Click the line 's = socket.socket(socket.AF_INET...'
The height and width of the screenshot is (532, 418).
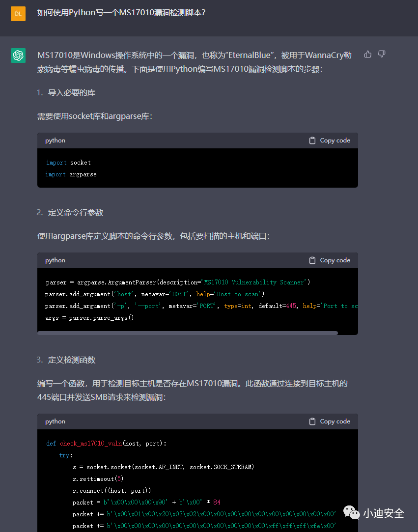coord(163,467)
